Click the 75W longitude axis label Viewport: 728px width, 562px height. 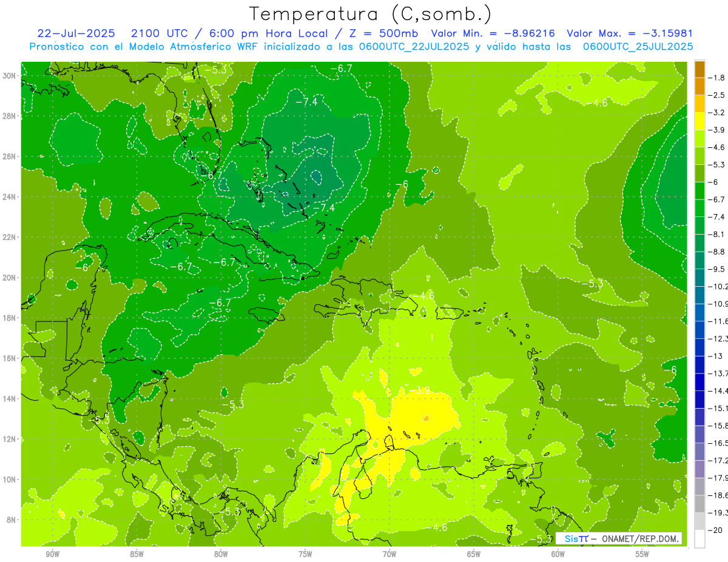305,554
